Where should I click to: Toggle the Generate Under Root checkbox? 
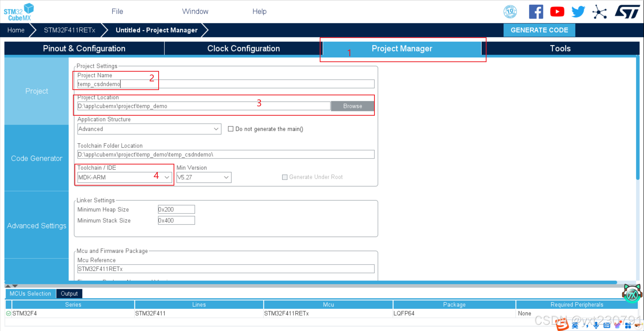[285, 177]
